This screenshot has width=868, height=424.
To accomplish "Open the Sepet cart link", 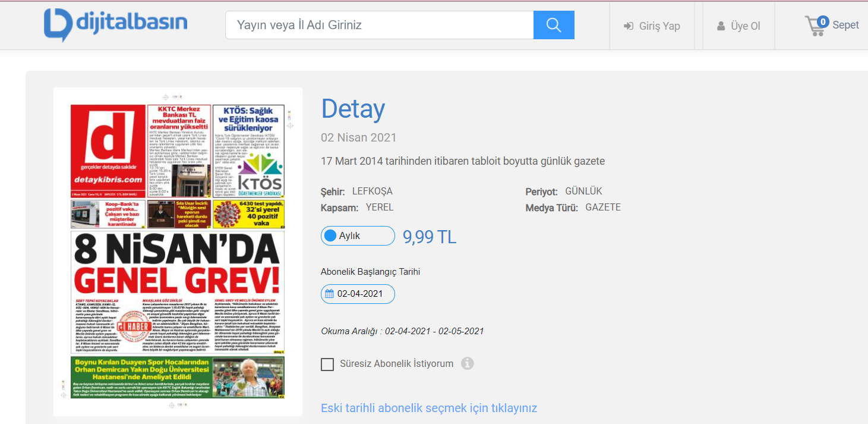I will pos(845,25).
